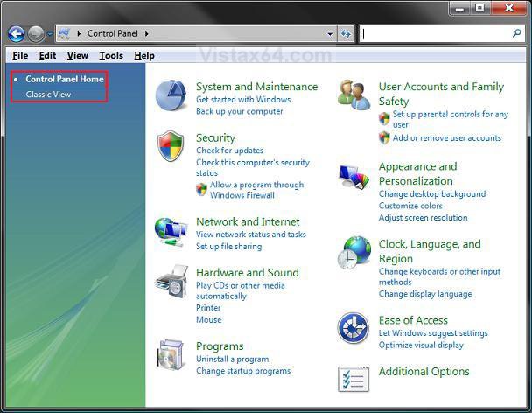The height and width of the screenshot is (413, 532).
Task: Click Set up parental controls for any user
Action: (450, 120)
